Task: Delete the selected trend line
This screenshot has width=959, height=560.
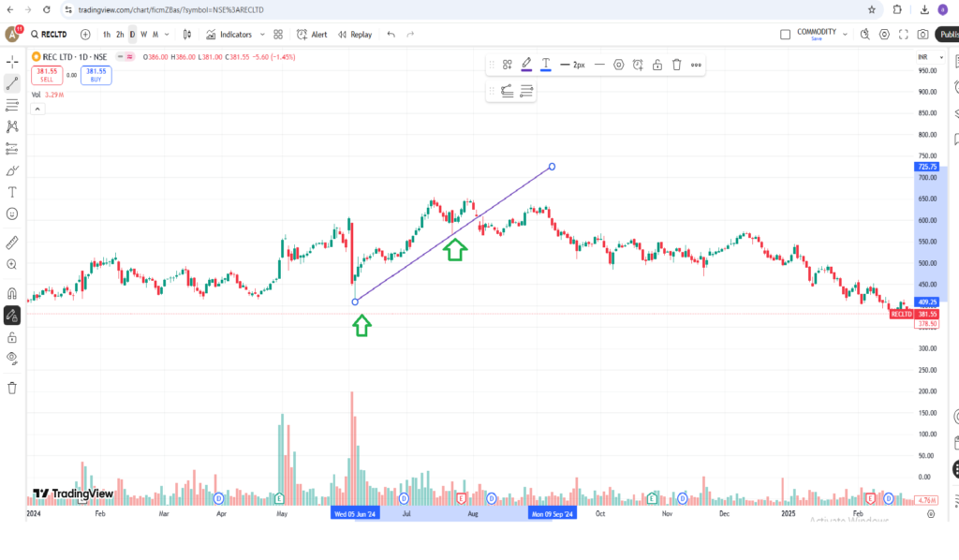Action: [676, 65]
